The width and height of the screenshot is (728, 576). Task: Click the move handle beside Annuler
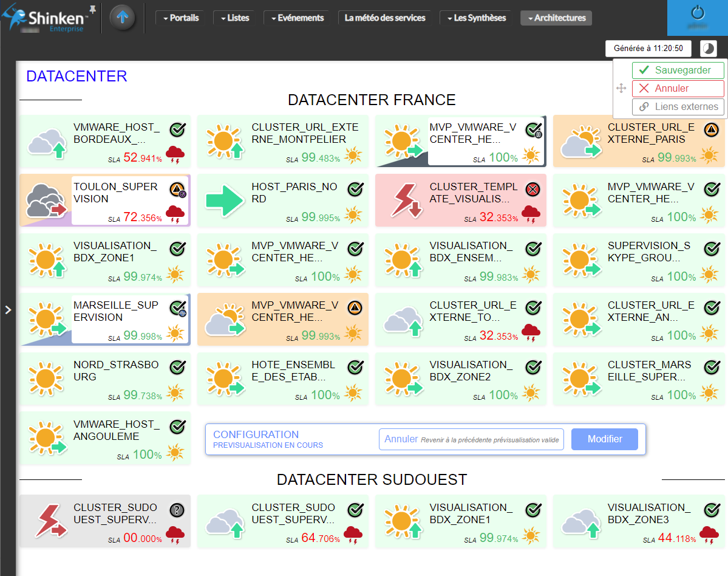pyautogui.click(x=621, y=89)
